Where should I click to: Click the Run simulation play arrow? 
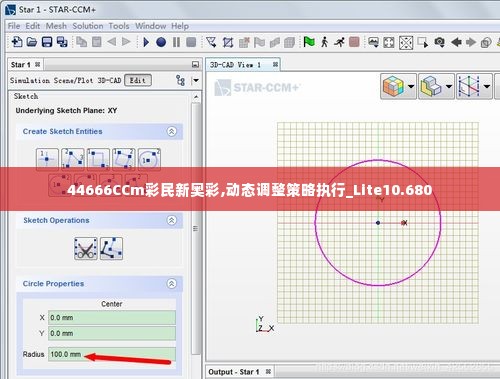pyautogui.click(x=146, y=42)
